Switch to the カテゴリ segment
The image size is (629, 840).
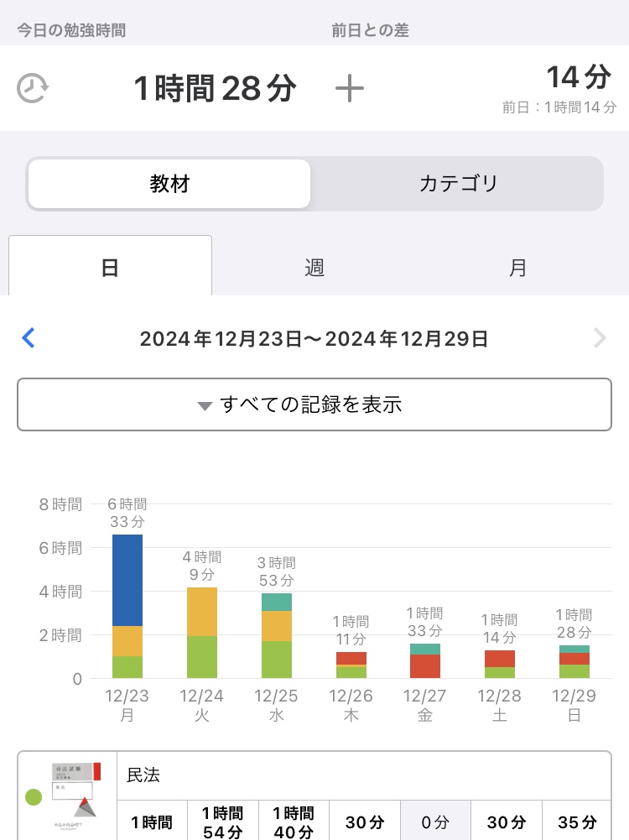pyautogui.click(x=458, y=184)
